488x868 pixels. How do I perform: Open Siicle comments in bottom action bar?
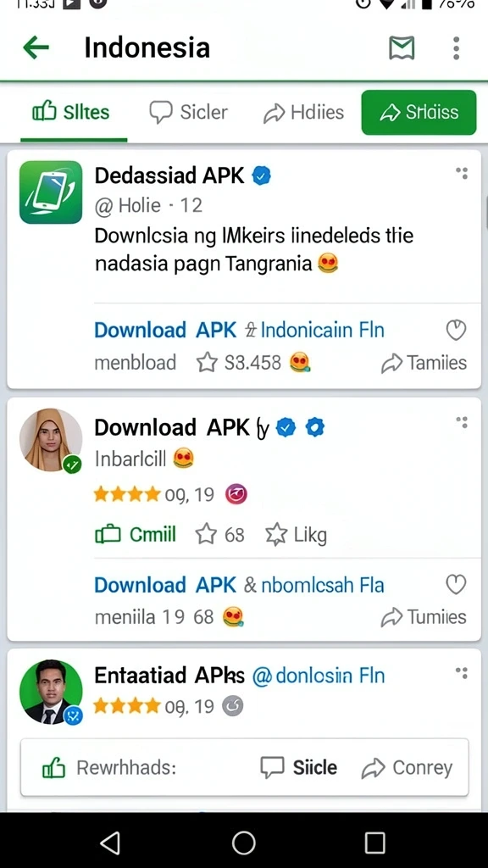(298, 768)
